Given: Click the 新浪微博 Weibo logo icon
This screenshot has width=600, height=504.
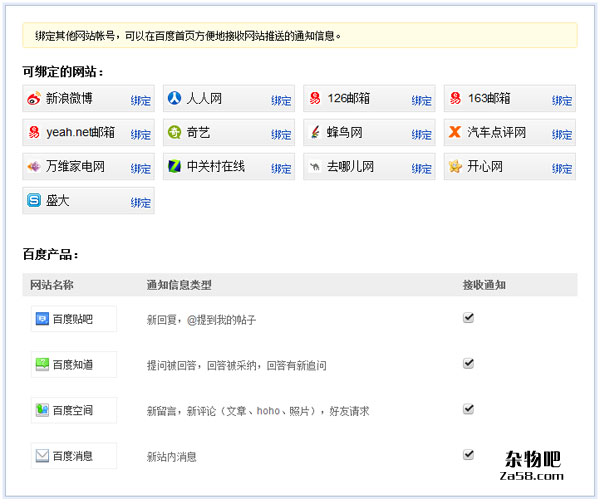Looking at the screenshot, I should [x=34, y=98].
